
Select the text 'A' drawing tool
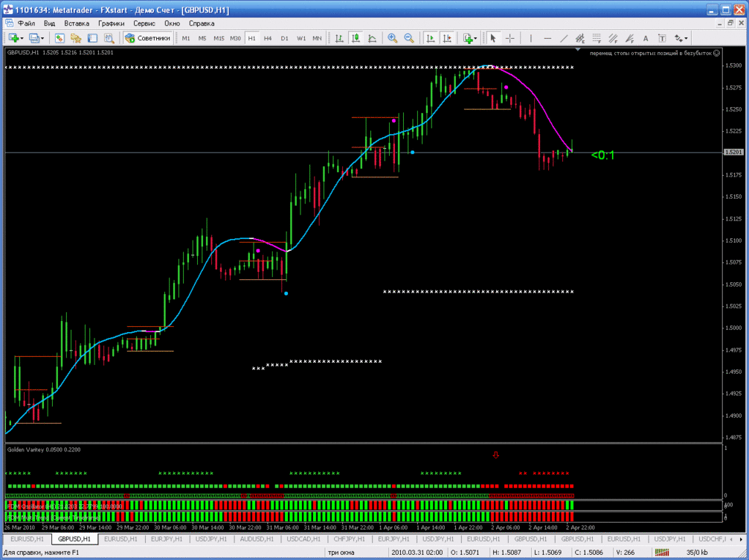coord(646,38)
